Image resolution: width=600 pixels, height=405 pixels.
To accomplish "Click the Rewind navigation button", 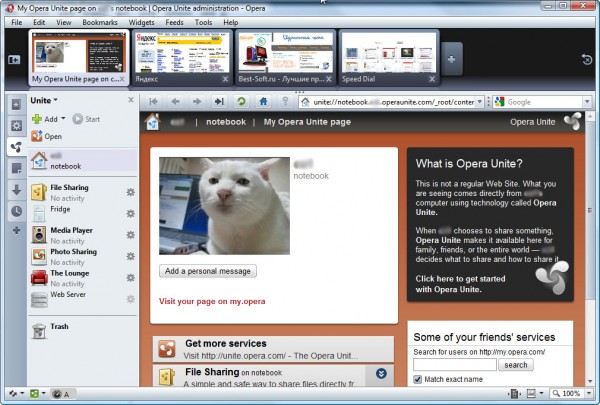I will [153, 101].
